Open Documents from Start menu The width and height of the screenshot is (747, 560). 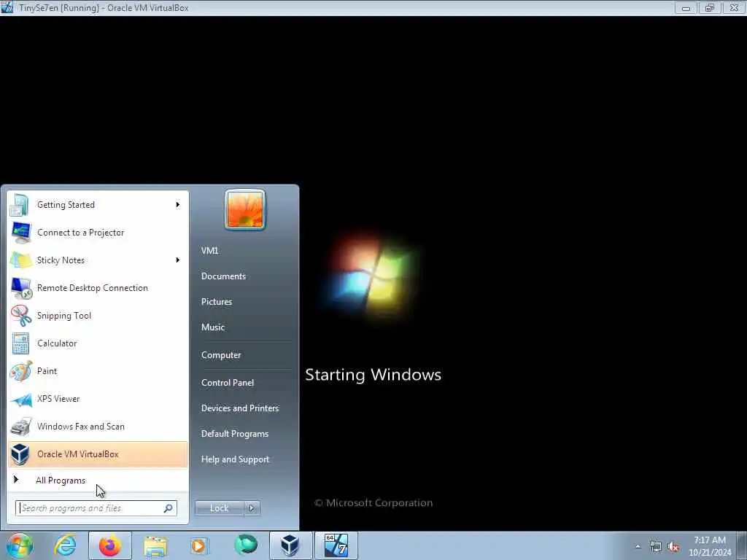[223, 276]
